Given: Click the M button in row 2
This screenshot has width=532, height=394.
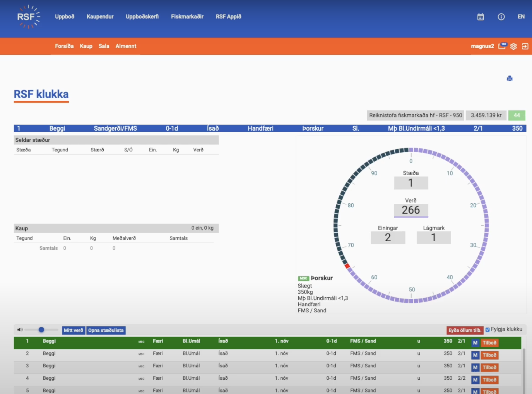Looking at the screenshot, I should (x=475, y=355).
